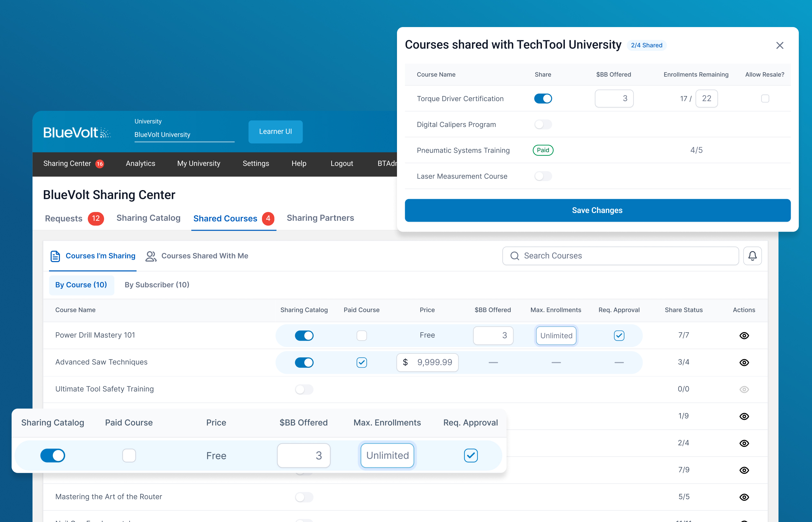The height and width of the screenshot is (522, 812).
Task: Open the Settings menu item
Action: click(256, 164)
